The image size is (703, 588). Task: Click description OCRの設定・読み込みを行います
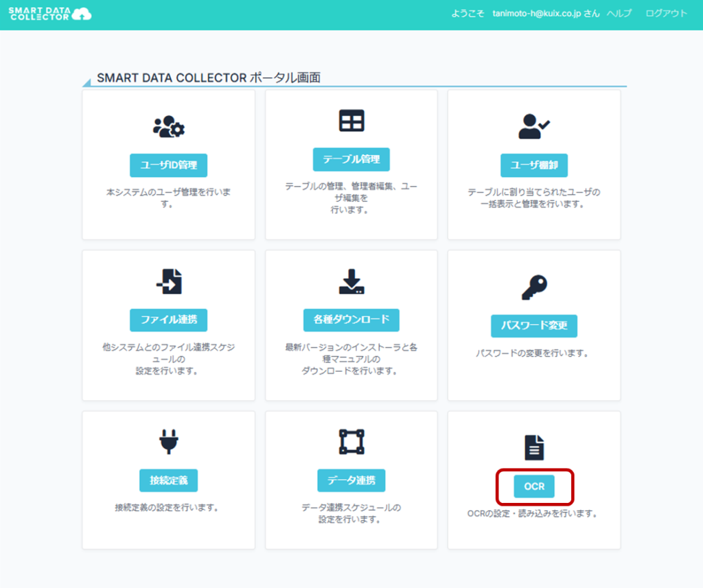click(x=532, y=514)
